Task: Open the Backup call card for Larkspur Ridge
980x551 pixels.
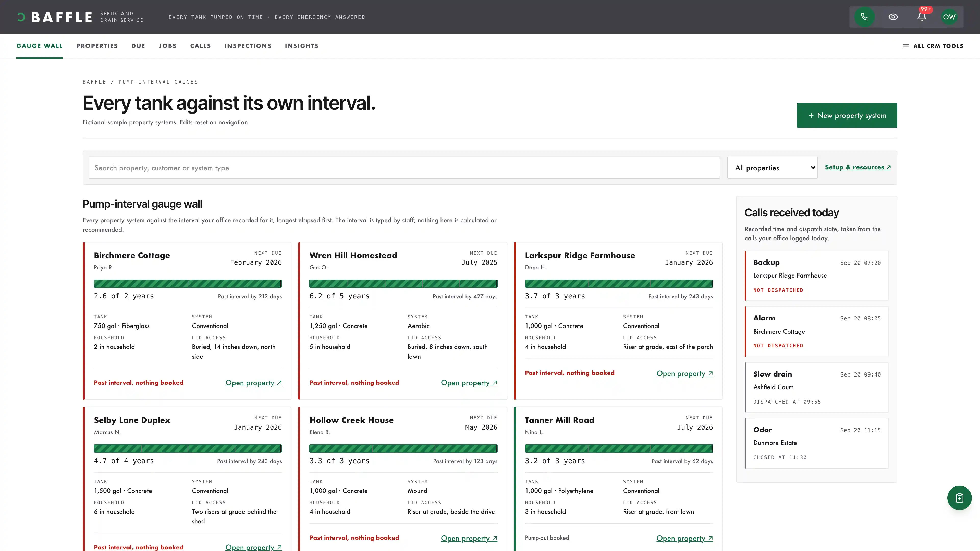Action: [816, 276]
